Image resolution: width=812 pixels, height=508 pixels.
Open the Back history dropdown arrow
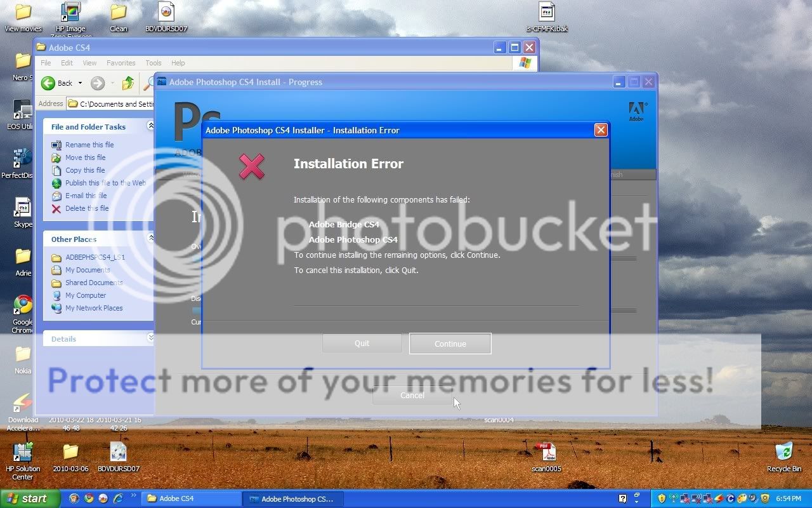pos(80,83)
